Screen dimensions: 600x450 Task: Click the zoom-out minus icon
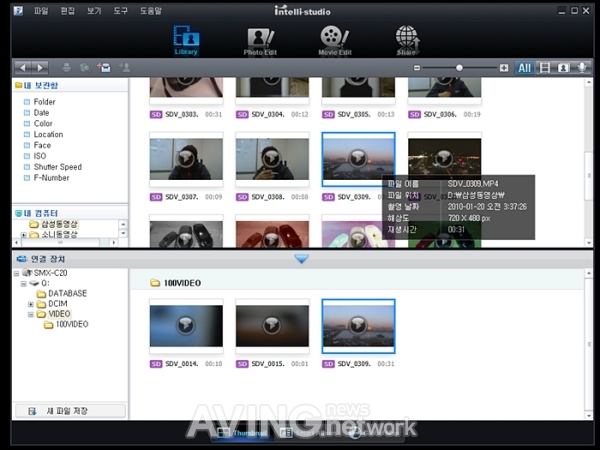pyautogui.click(x=417, y=68)
